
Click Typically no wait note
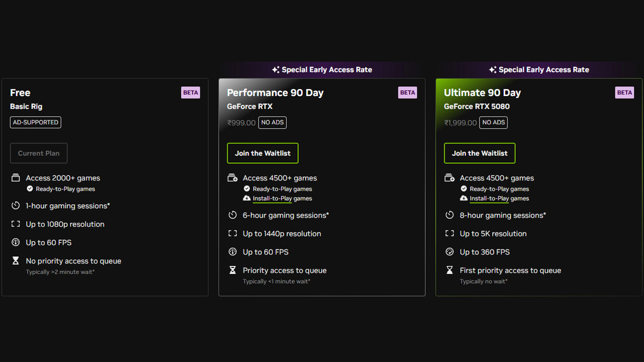(484, 282)
